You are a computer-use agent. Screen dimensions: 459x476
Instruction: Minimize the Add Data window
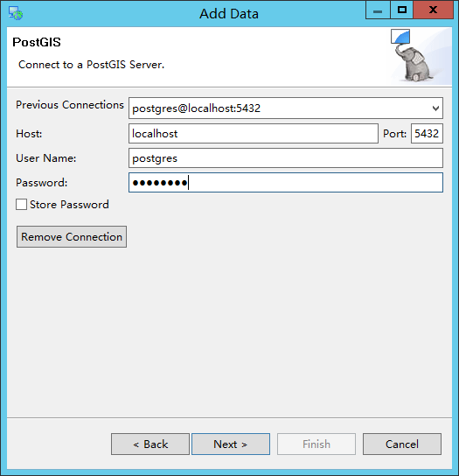coord(378,10)
